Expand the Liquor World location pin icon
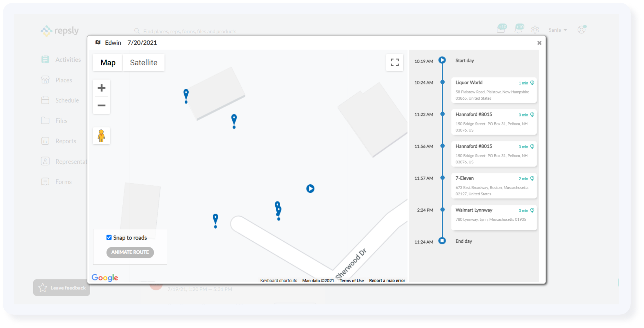The height and width of the screenshot is (328, 644). coord(532,83)
